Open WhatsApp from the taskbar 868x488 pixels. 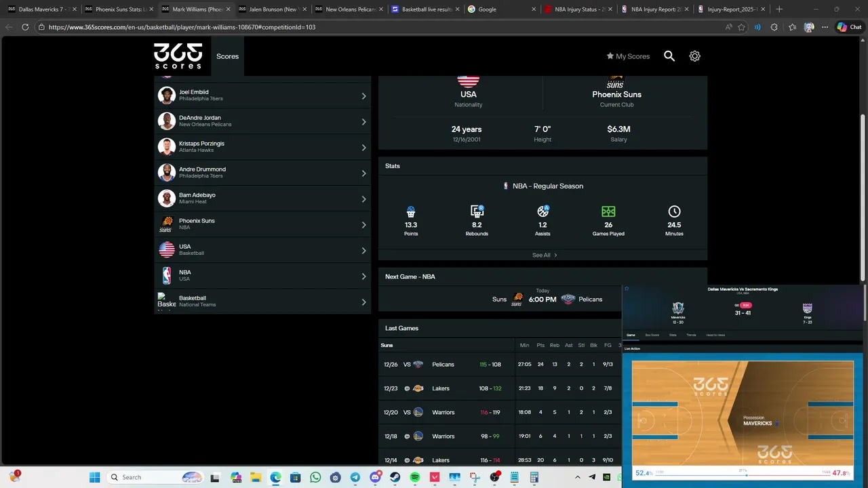point(315,477)
